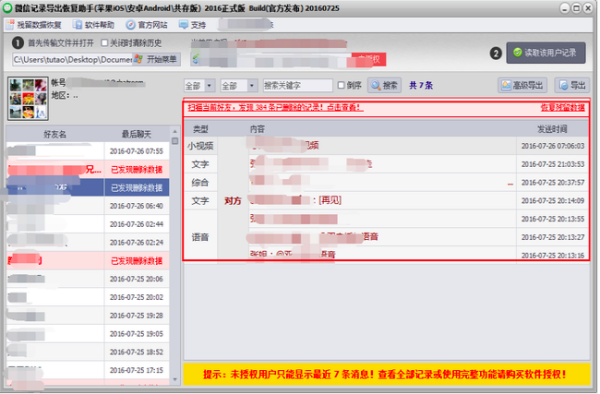Click the account avatar collage thumbnail
Viewport: 600px width, 394px height.
click(28, 98)
